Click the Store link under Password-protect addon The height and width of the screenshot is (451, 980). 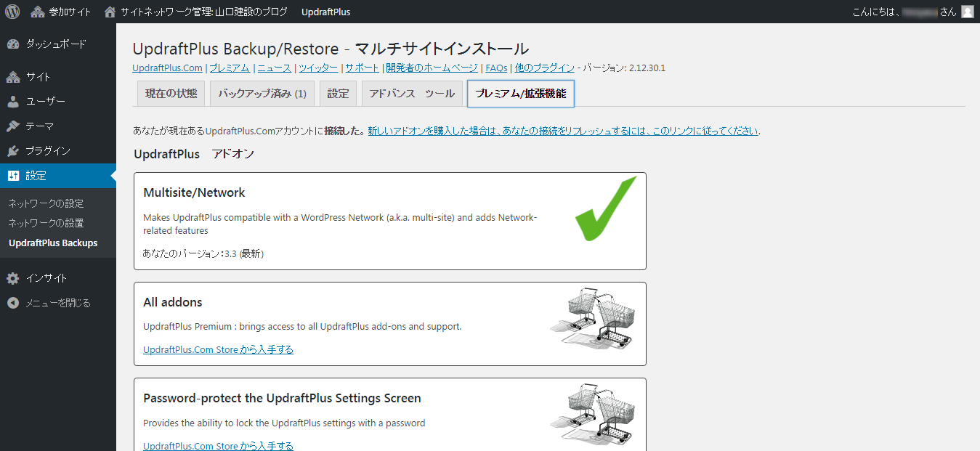pyautogui.click(x=218, y=446)
